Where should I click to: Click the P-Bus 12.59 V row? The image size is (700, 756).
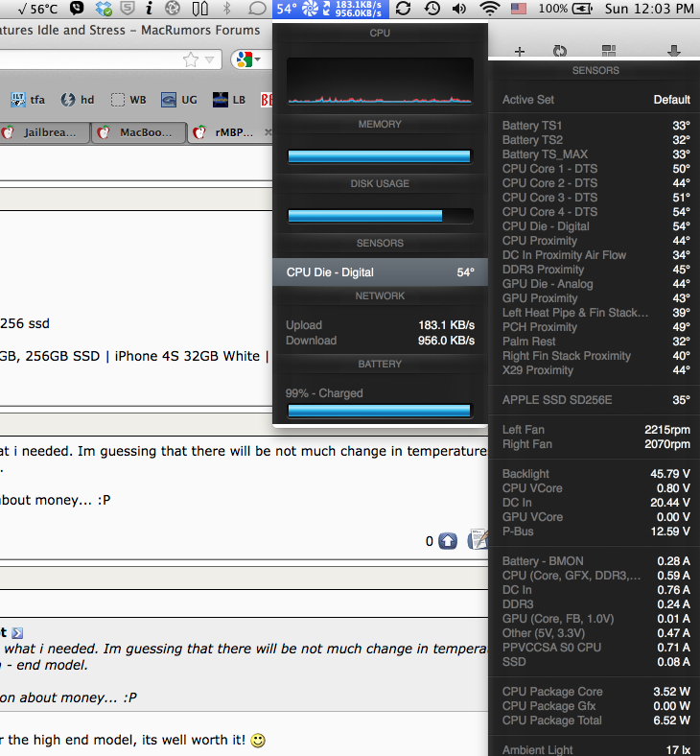click(595, 532)
